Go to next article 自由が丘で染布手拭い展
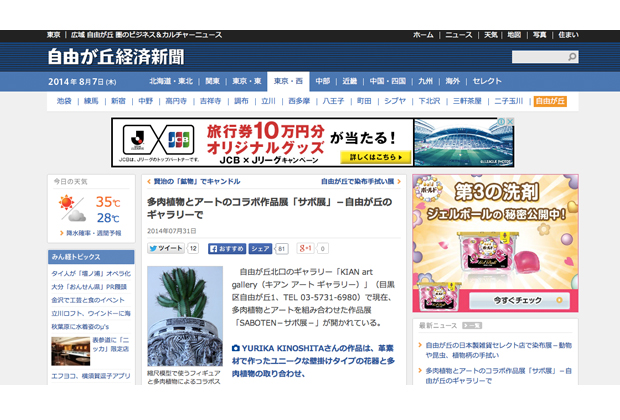 (x=357, y=182)
